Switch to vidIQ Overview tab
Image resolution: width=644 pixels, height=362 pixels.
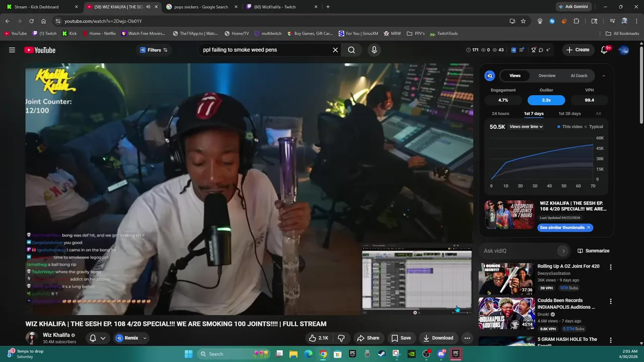547,76
